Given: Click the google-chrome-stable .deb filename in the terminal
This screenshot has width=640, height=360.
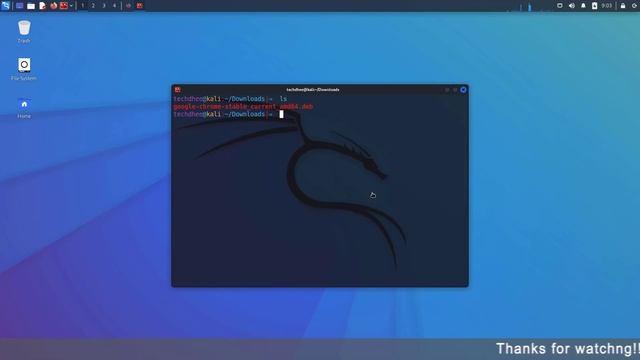Looking at the screenshot, I should pyautogui.click(x=243, y=107).
